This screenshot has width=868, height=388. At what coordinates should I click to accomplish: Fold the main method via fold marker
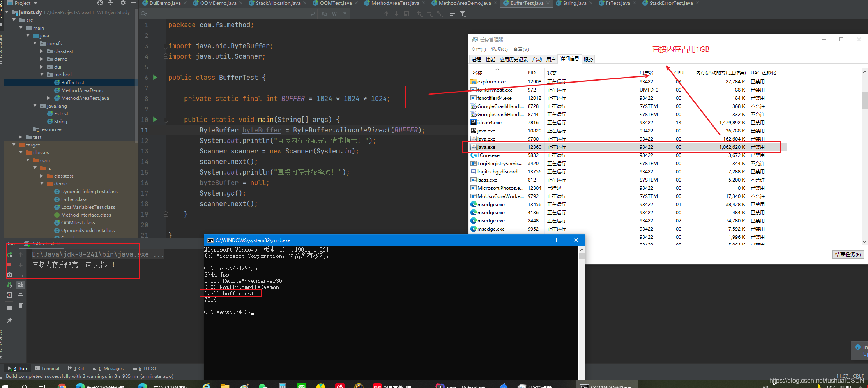[x=166, y=120]
